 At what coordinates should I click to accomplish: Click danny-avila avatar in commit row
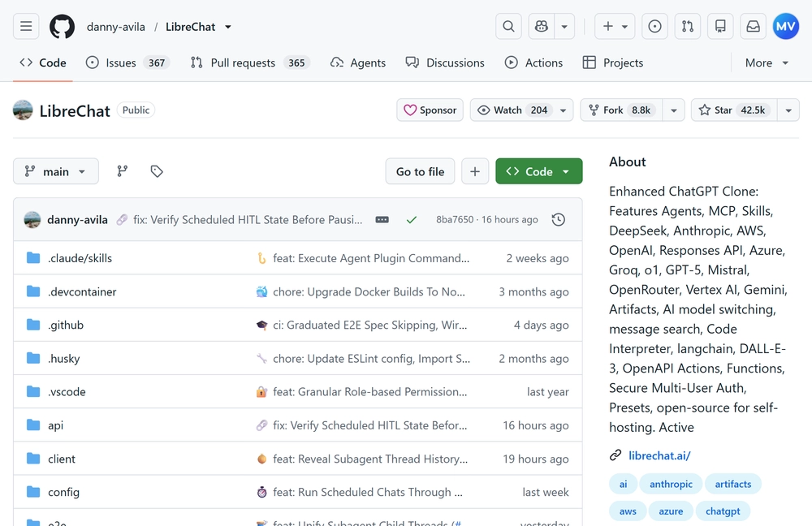point(32,219)
